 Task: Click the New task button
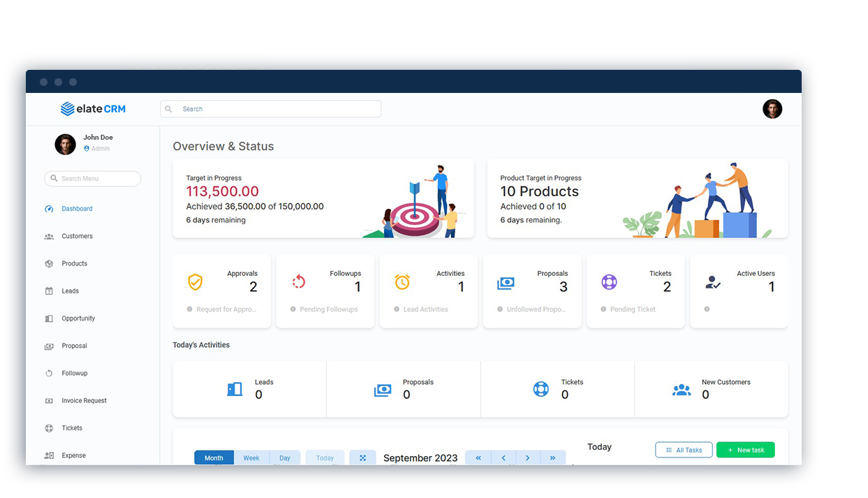[746, 451]
